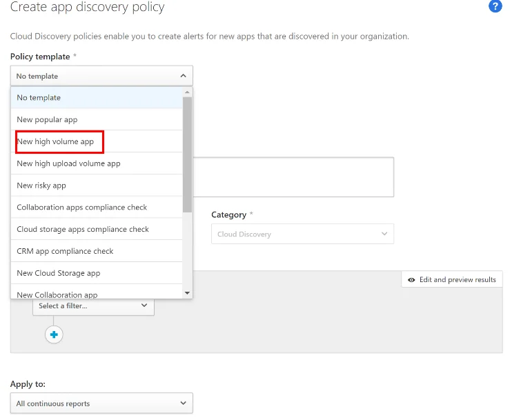
Task: Choose 'New risky app' template
Action: click(x=97, y=186)
